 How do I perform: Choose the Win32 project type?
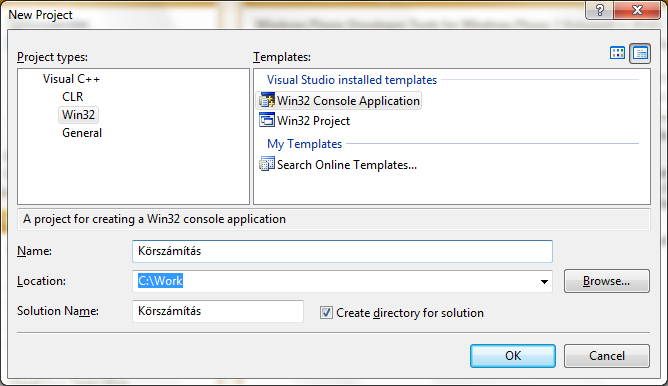tap(78, 115)
